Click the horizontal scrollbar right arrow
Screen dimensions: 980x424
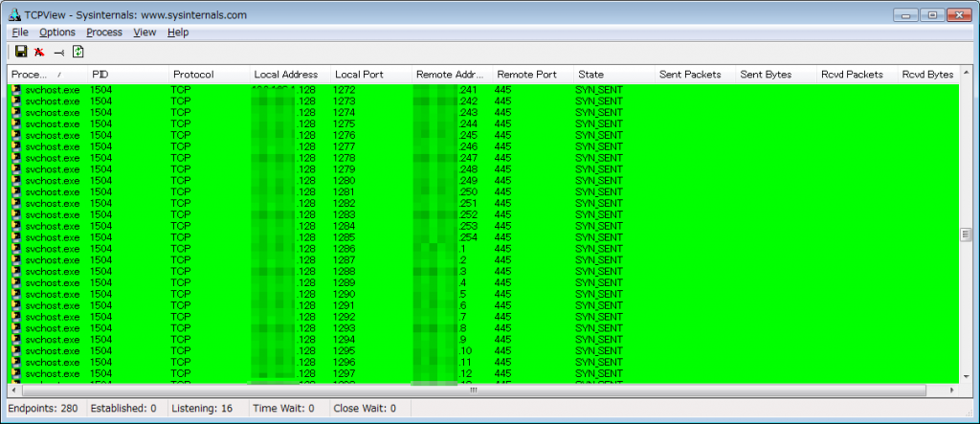click(952, 391)
